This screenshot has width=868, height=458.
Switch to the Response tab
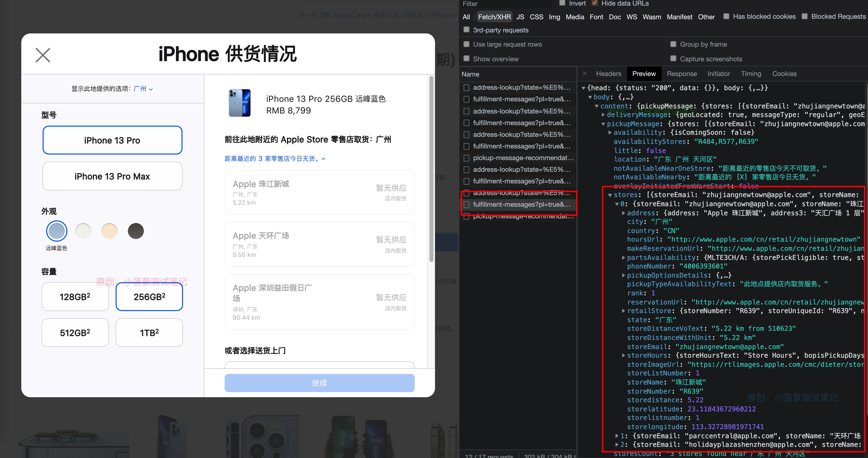[682, 73]
